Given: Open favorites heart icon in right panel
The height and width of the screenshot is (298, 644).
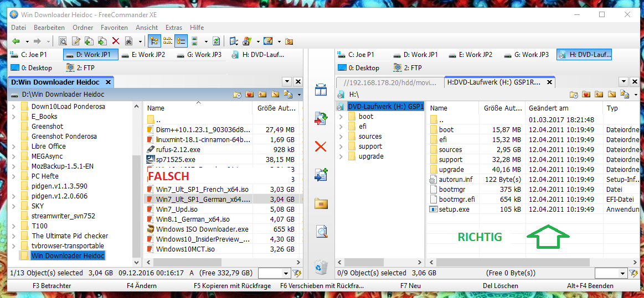Looking at the screenshot, I should tap(586, 95).
